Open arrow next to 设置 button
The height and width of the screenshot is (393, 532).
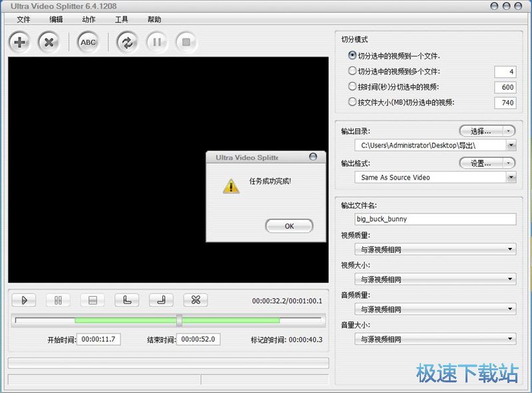click(508, 163)
